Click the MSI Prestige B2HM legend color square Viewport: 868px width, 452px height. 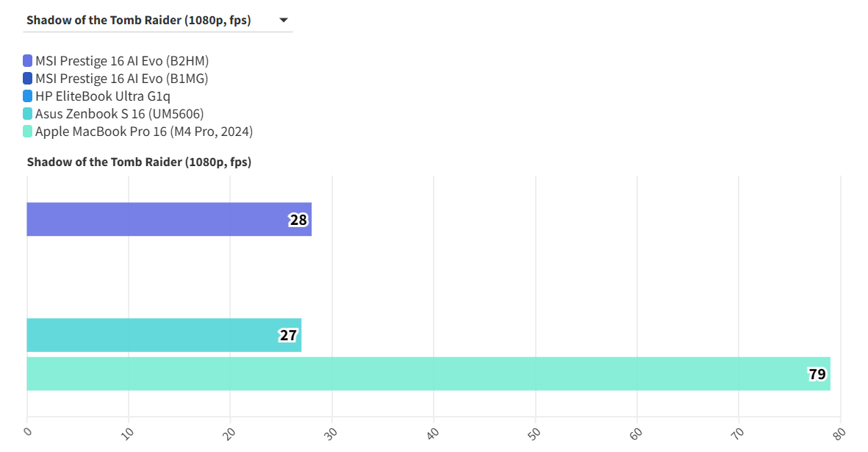pyautogui.click(x=28, y=61)
